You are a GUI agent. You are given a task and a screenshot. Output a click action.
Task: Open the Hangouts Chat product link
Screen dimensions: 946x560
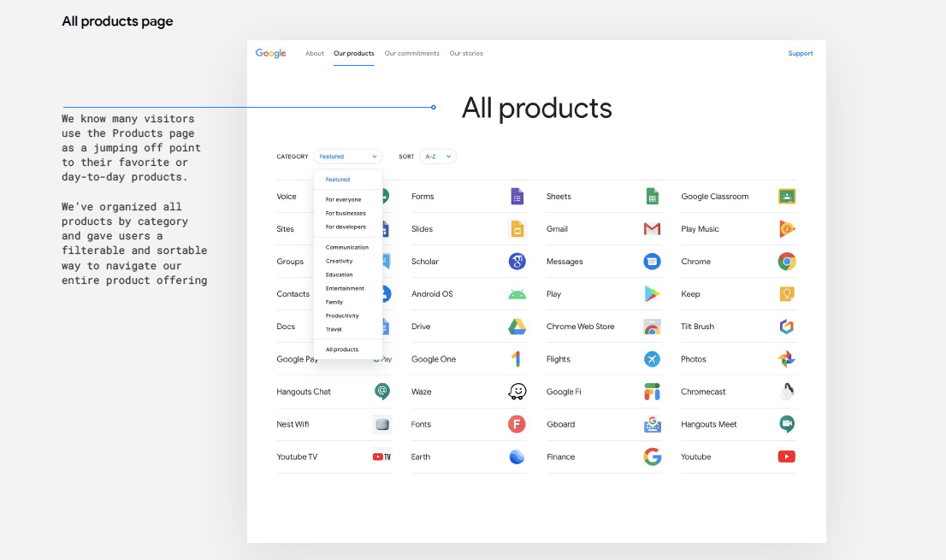pyautogui.click(x=304, y=392)
